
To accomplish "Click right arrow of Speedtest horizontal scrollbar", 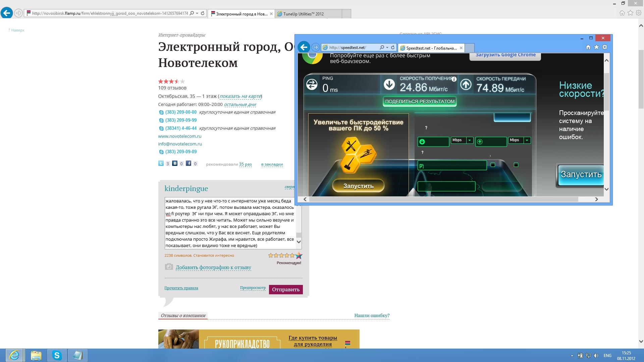I will (596, 199).
